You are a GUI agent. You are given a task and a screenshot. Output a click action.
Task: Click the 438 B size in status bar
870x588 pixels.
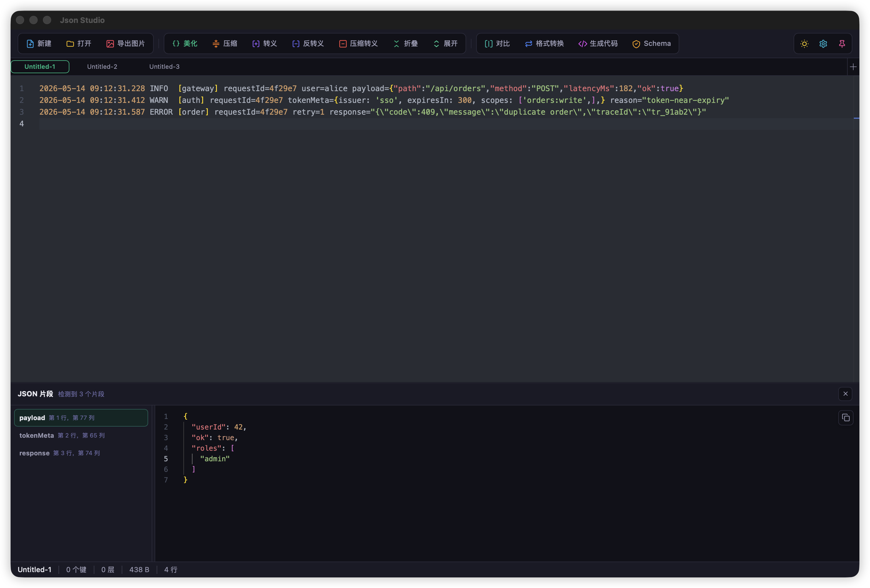coord(139,569)
